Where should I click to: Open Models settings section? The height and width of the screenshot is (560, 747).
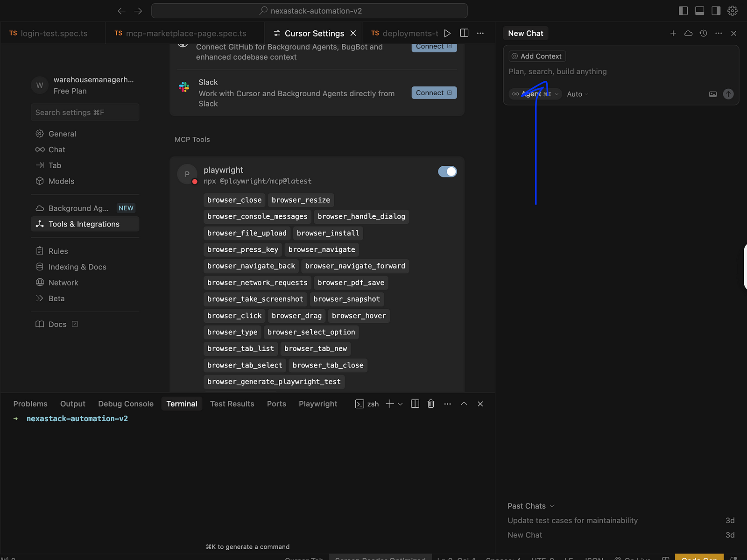pyautogui.click(x=85, y=181)
